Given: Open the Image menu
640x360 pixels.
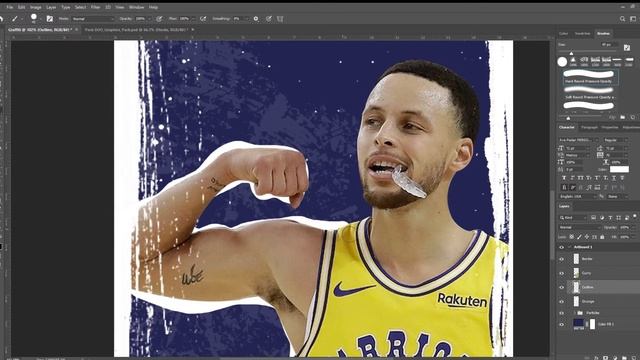Looking at the screenshot, I should (36, 7).
